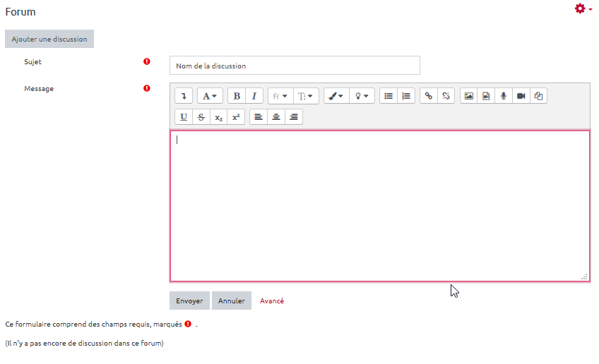This screenshot has width=599, height=364.
Task: Open the text color brush picker
Action: click(x=336, y=96)
